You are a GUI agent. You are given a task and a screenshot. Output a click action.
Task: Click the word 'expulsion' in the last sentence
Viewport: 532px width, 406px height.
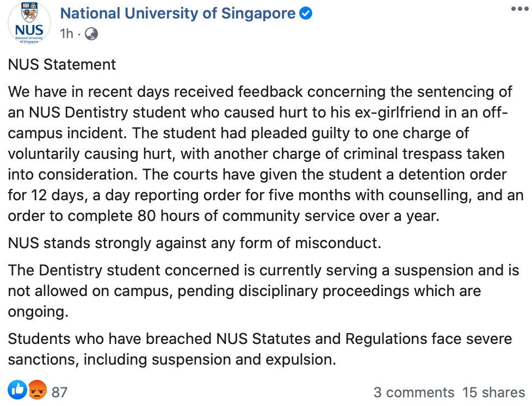pyautogui.click(x=301, y=360)
